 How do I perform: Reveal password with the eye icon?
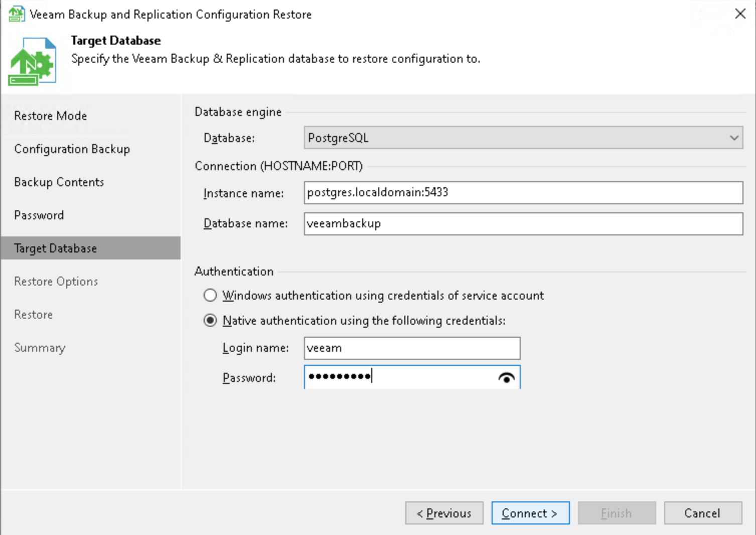(x=507, y=378)
